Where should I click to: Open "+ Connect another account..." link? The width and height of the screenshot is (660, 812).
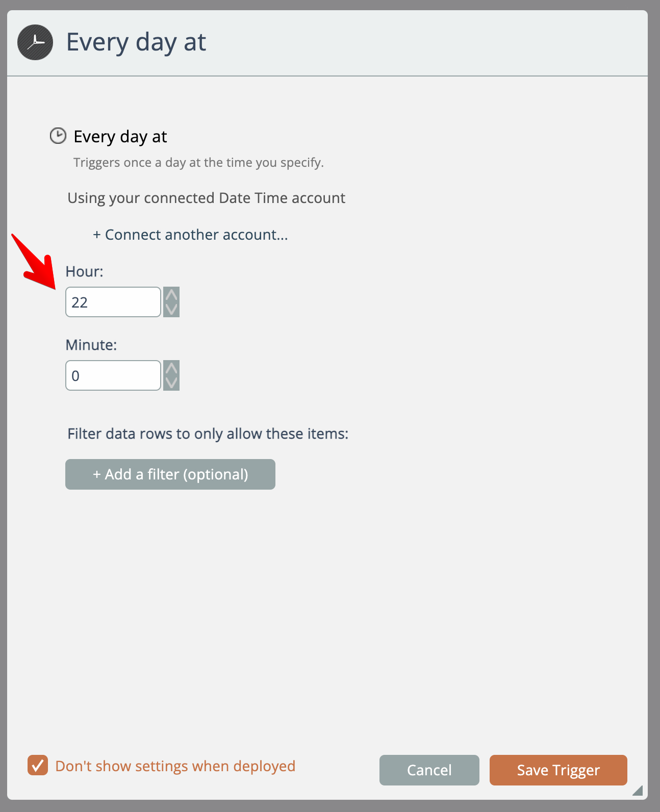click(x=190, y=235)
